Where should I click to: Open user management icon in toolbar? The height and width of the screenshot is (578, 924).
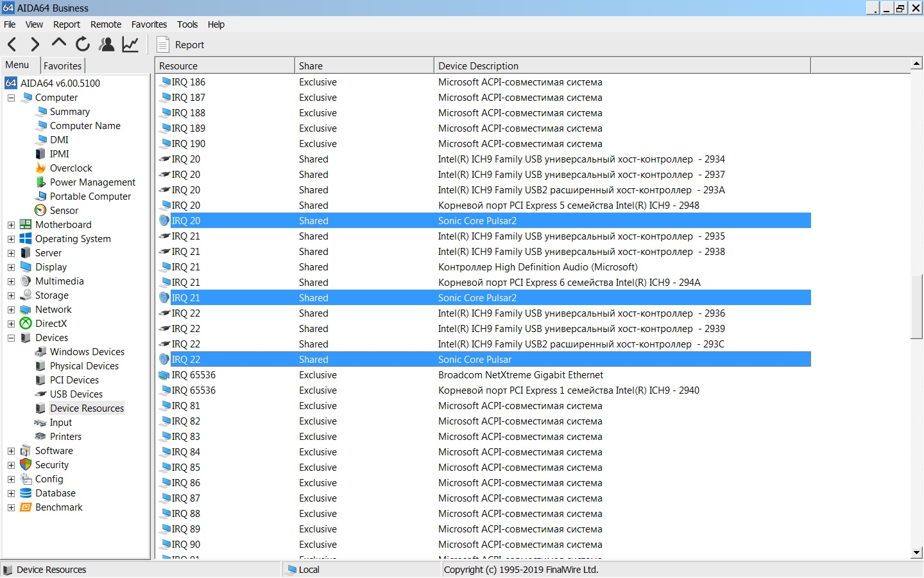coord(107,44)
